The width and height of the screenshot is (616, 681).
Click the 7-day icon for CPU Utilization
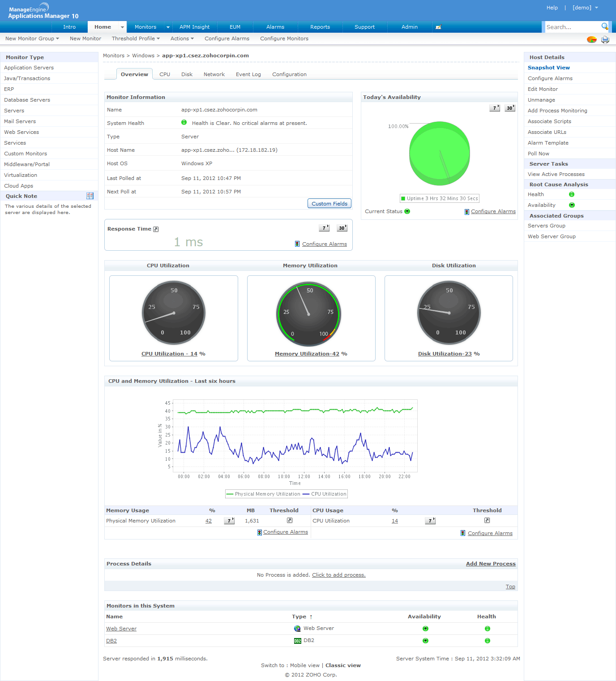pyautogui.click(x=430, y=521)
